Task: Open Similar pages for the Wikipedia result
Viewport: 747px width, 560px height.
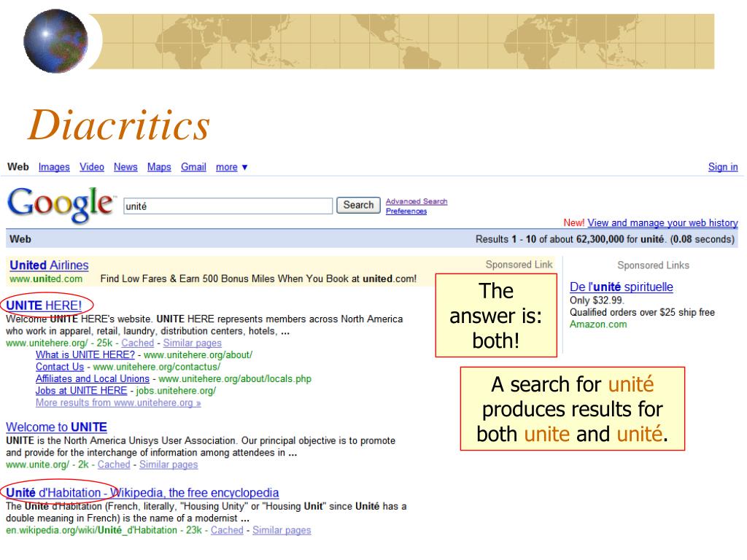Action: pyautogui.click(x=282, y=530)
